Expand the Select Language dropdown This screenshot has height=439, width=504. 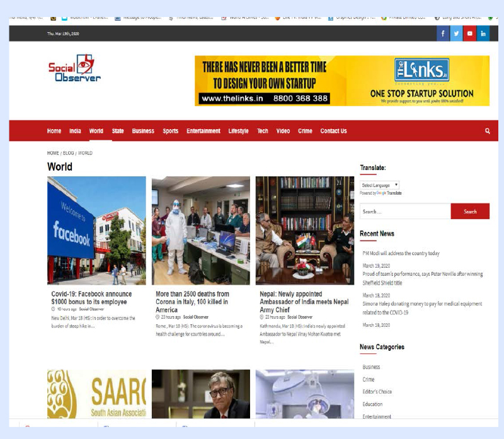pyautogui.click(x=379, y=185)
